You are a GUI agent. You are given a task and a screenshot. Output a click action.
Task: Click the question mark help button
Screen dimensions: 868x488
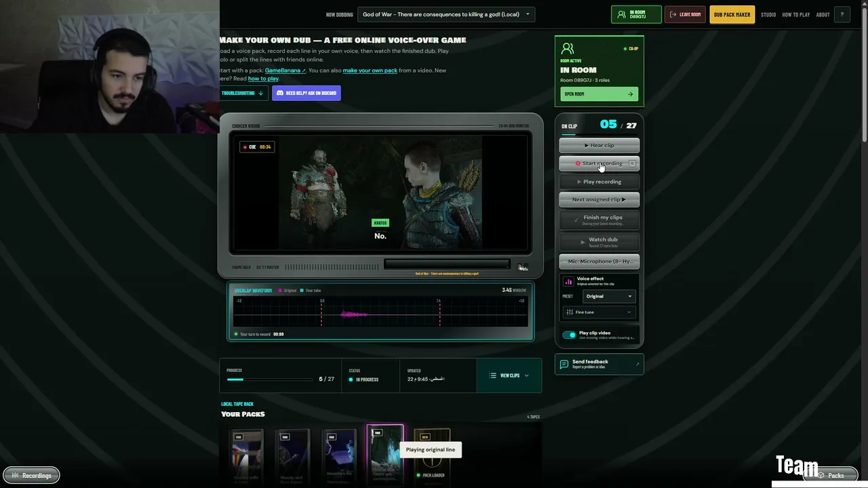[x=842, y=14]
